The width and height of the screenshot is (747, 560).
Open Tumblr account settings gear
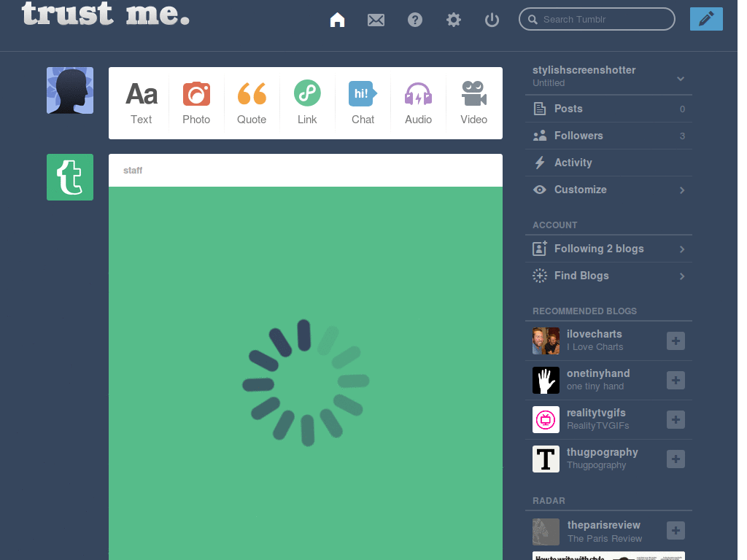[x=453, y=20]
